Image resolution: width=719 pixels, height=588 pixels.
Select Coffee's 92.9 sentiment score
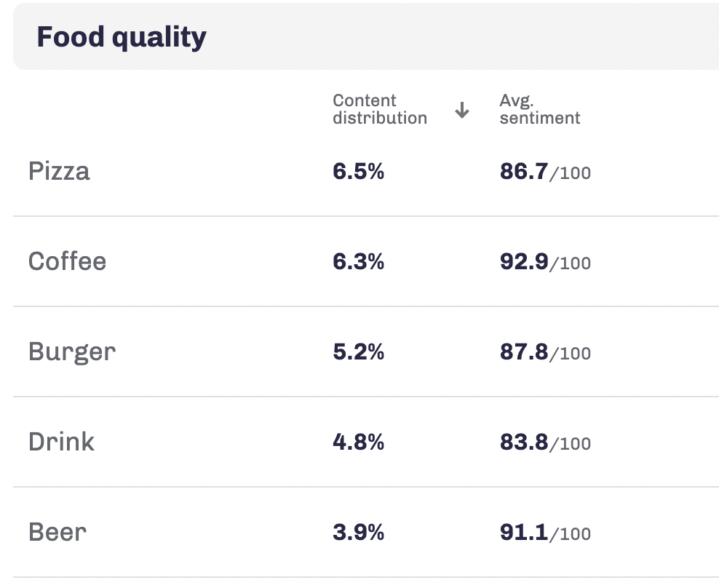(523, 262)
